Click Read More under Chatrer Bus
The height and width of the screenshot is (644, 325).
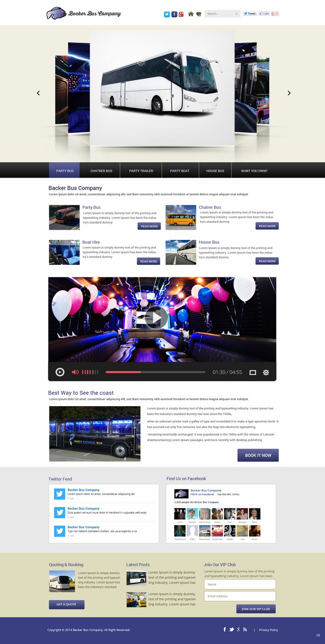(267, 226)
